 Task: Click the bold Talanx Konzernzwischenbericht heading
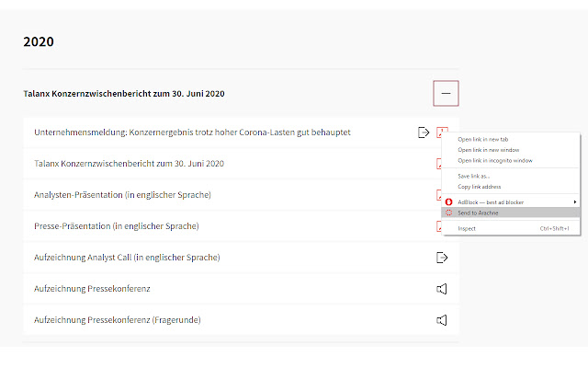124,94
